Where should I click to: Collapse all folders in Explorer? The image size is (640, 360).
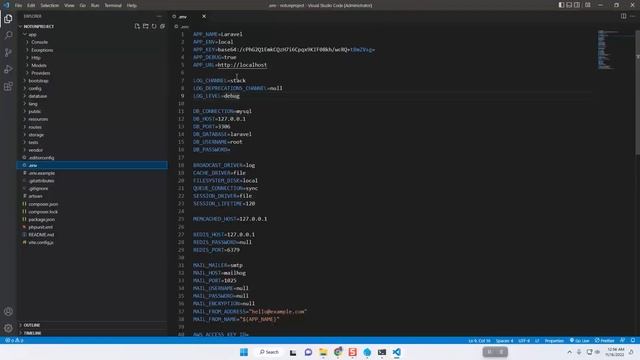[x=162, y=26]
